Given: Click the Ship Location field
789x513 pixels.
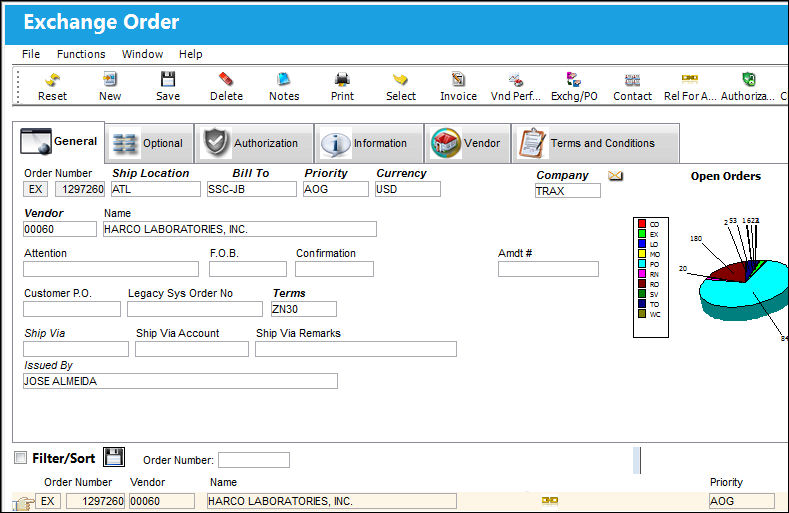Looking at the screenshot, I should point(155,189).
